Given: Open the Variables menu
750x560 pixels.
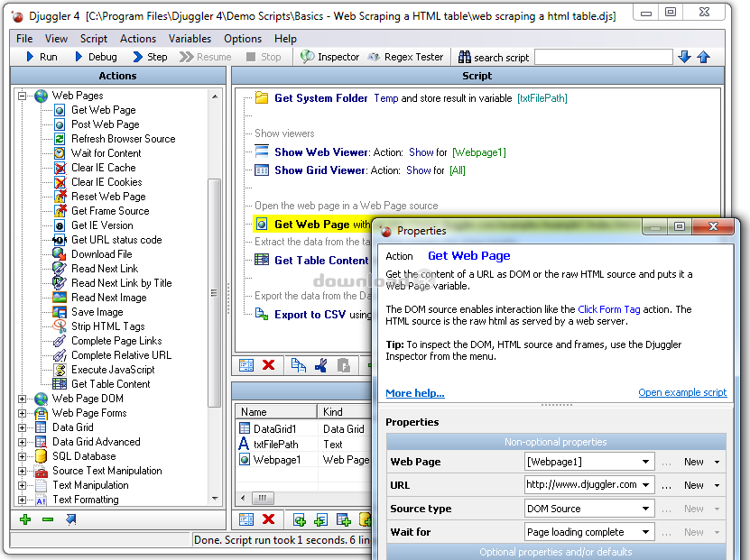Looking at the screenshot, I should 190,39.
